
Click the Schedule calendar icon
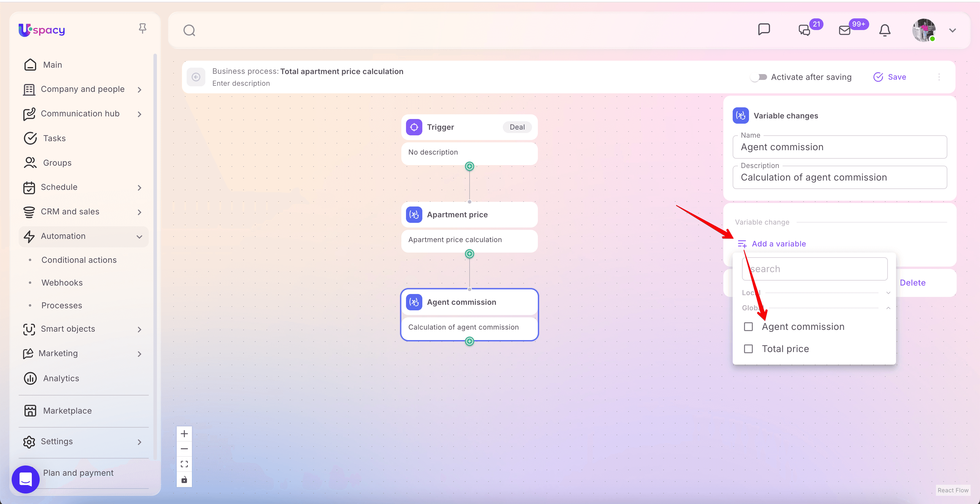pyautogui.click(x=29, y=188)
